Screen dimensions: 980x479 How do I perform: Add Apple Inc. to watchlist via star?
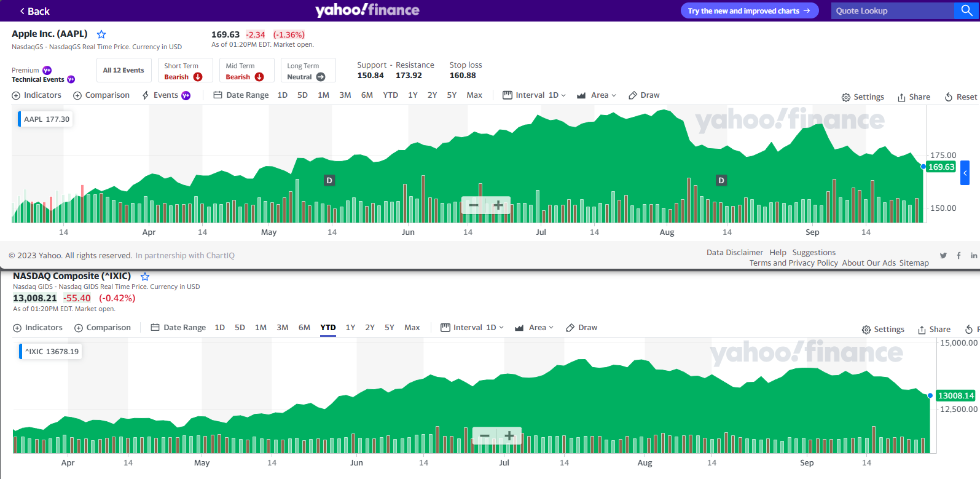pyautogui.click(x=101, y=34)
